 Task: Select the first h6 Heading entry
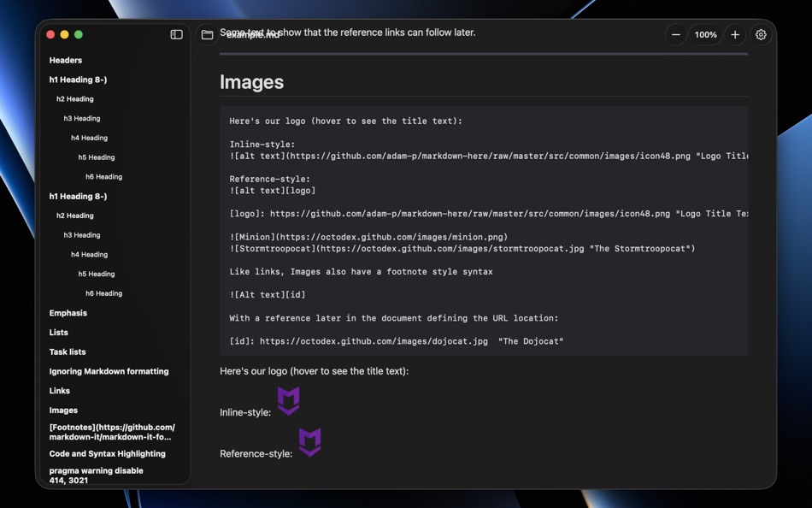(103, 176)
